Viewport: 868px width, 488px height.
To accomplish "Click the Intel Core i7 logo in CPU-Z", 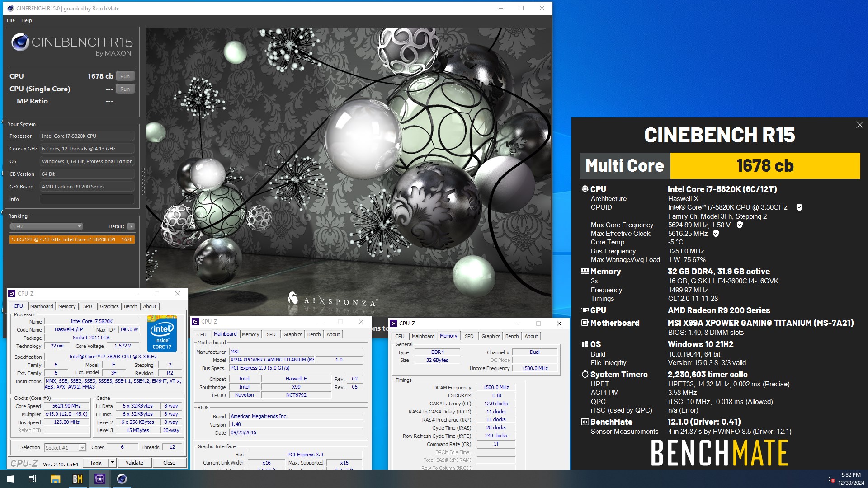I will coord(162,333).
